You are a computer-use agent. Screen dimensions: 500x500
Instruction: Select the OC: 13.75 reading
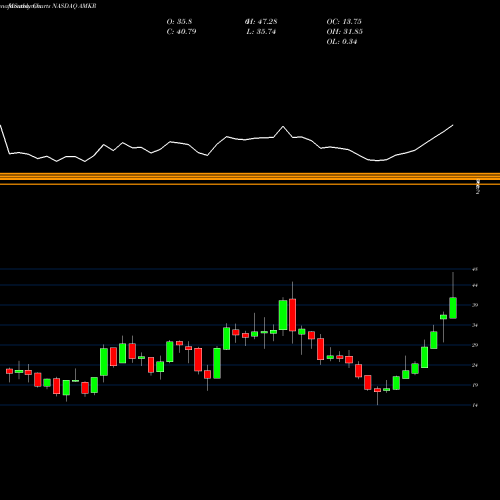click(x=344, y=22)
